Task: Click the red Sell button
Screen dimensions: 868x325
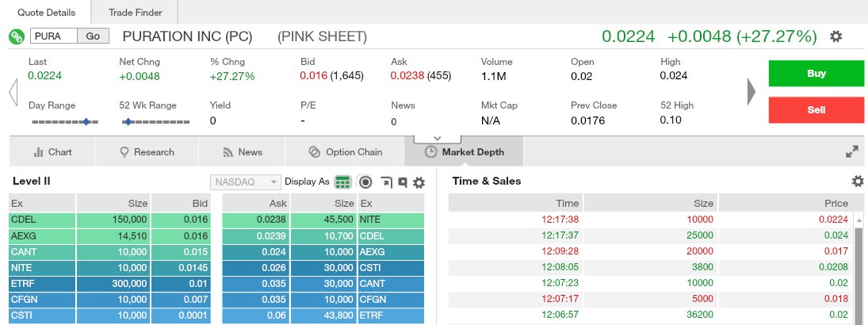Action: (x=816, y=109)
